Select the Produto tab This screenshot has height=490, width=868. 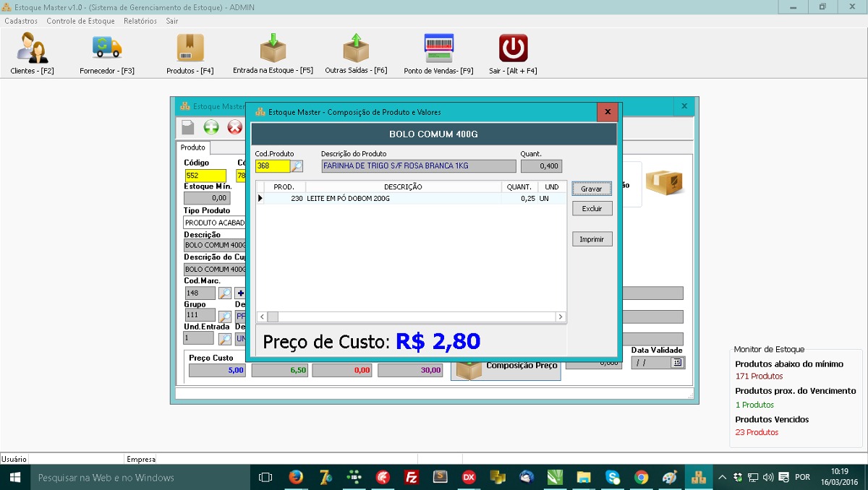193,147
